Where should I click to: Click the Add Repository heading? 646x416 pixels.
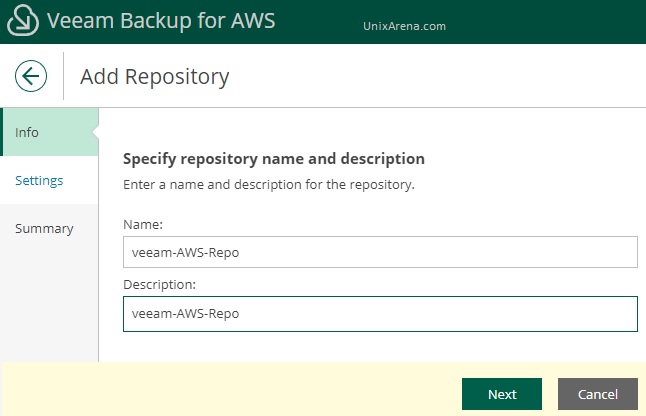[x=154, y=77]
